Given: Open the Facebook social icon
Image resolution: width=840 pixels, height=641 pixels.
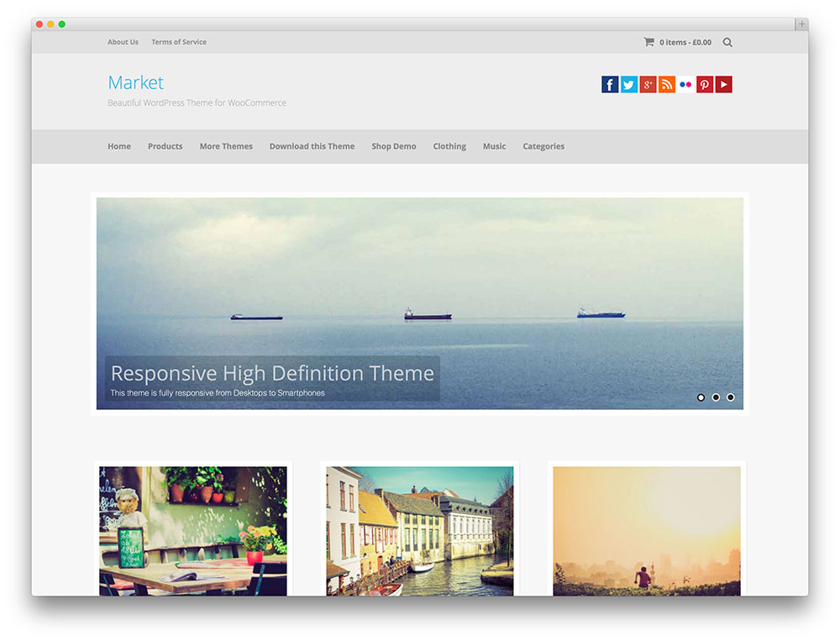Looking at the screenshot, I should point(610,84).
